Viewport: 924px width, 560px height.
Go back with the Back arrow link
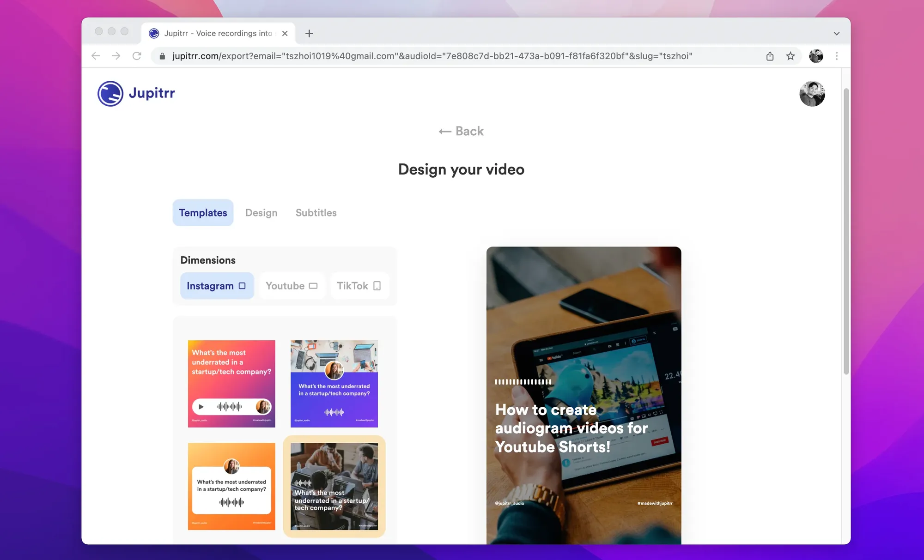coord(461,131)
